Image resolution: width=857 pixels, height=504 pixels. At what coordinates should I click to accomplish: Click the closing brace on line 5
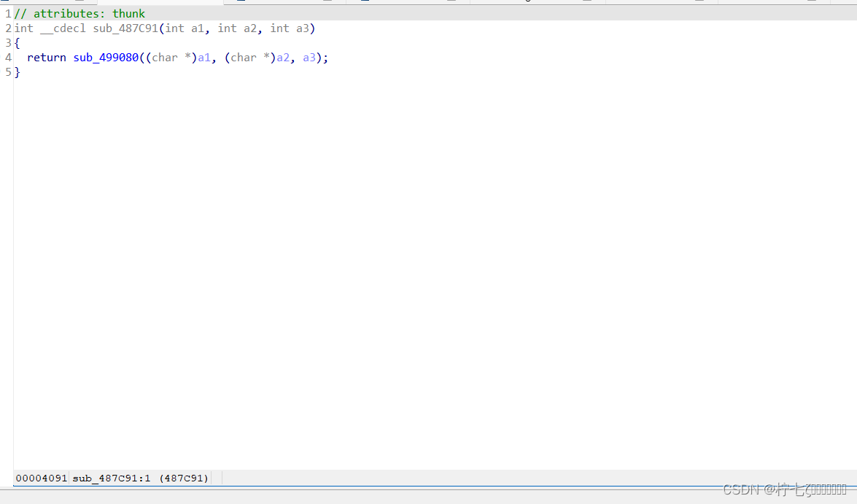18,71
